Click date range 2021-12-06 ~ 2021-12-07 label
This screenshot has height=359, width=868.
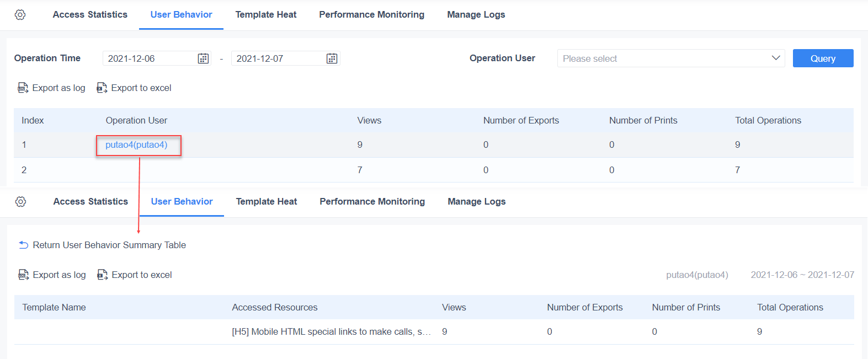(802, 275)
